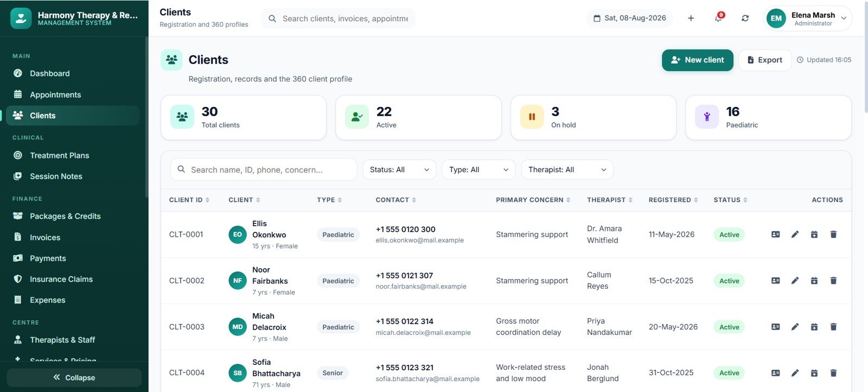868x392 pixels.
Task: Select the On hold stat card
Action: pyautogui.click(x=593, y=118)
